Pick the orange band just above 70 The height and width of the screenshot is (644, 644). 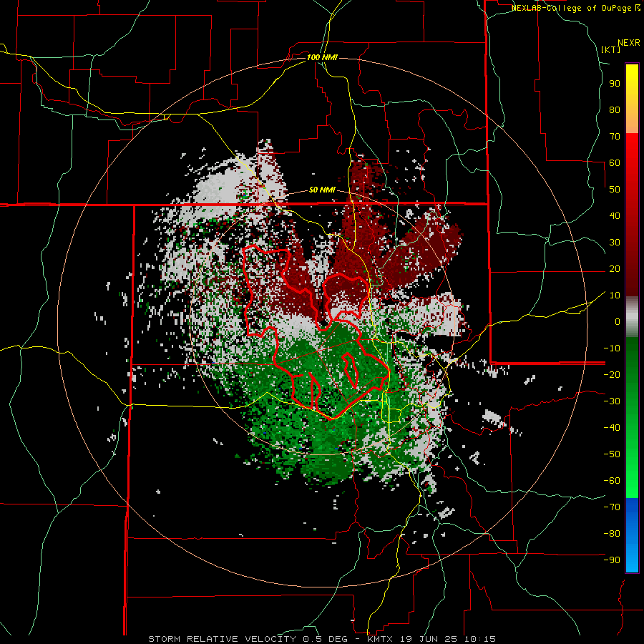coord(632,123)
